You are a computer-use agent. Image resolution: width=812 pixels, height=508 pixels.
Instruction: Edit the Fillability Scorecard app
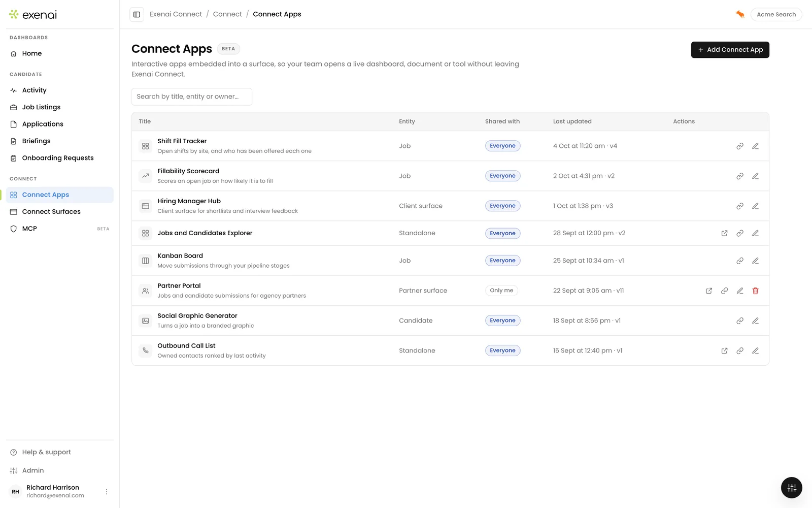pyautogui.click(x=755, y=176)
